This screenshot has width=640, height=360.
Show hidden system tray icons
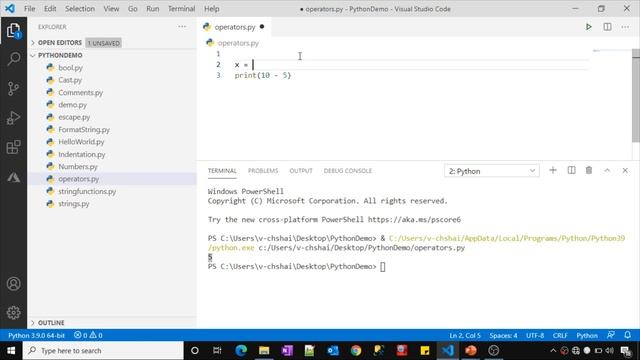pyautogui.click(x=553, y=351)
